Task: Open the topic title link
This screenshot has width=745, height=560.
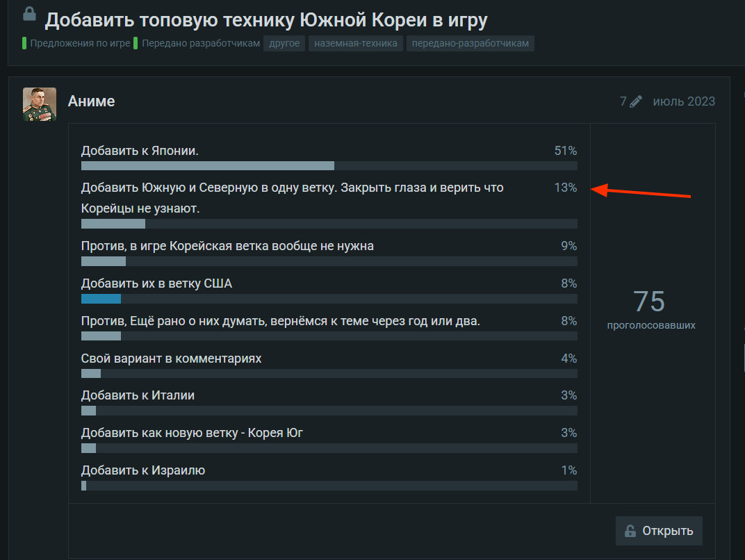Action: coord(266,20)
